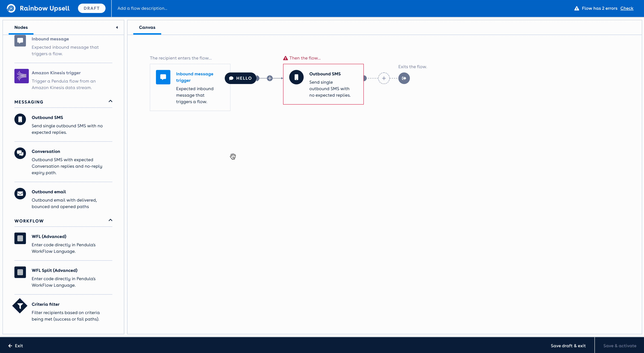Click the WFL Split (Advanced) grid icon
The width and height of the screenshot is (644, 353).
coord(20,272)
